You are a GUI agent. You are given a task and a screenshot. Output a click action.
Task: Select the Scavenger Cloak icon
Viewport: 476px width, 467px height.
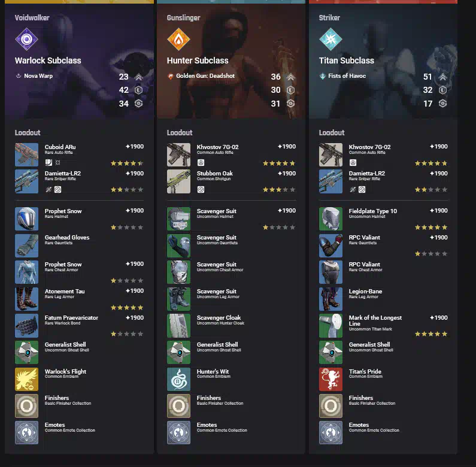pyautogui.click(x=179, y=326)
